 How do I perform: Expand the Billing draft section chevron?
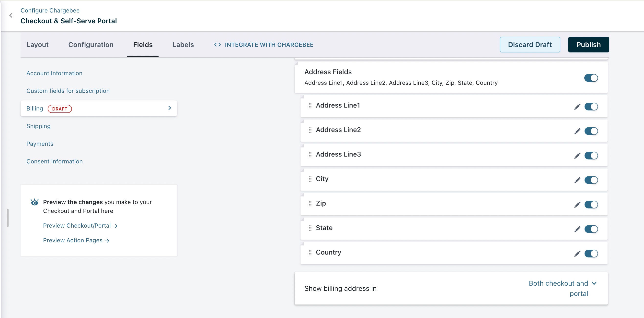[170, 108]
